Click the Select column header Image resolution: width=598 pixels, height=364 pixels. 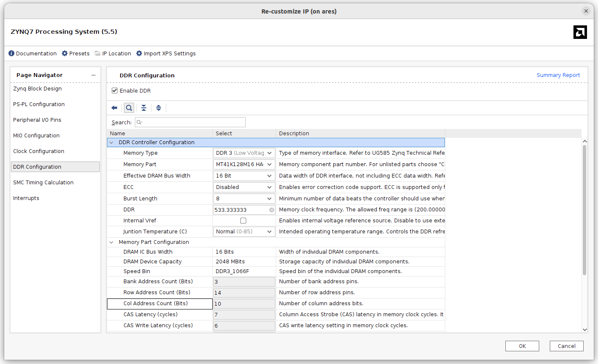244,133
